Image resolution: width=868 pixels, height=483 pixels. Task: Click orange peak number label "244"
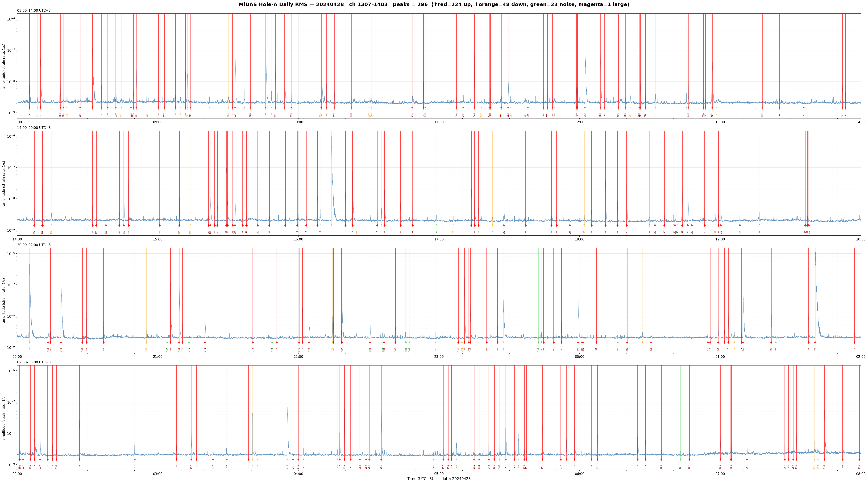click(x=287, y=467)
